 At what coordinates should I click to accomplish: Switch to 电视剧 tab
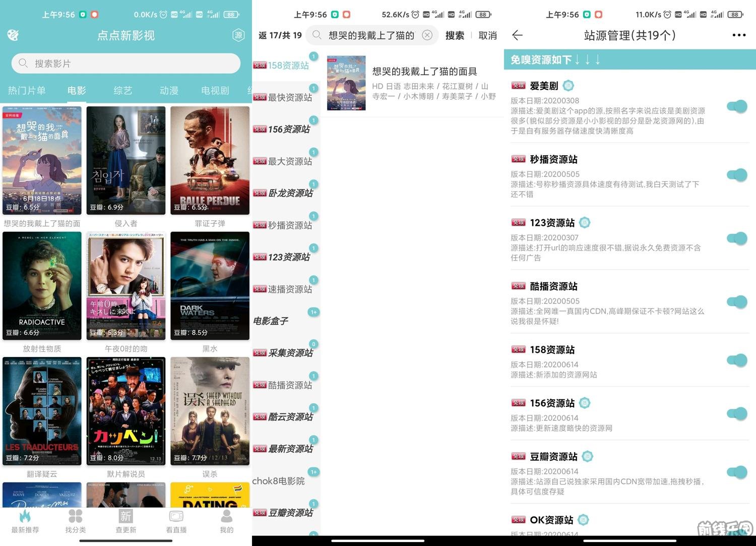[215, 90]
